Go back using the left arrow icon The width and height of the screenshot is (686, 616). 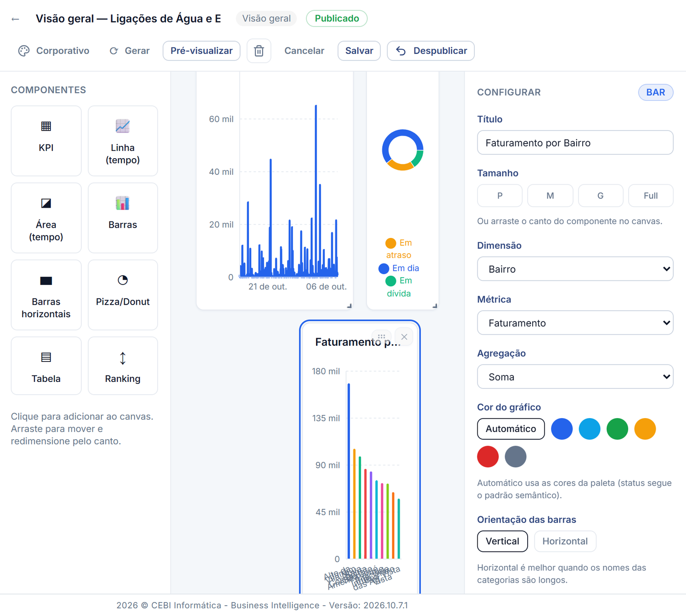coord(15,19)
